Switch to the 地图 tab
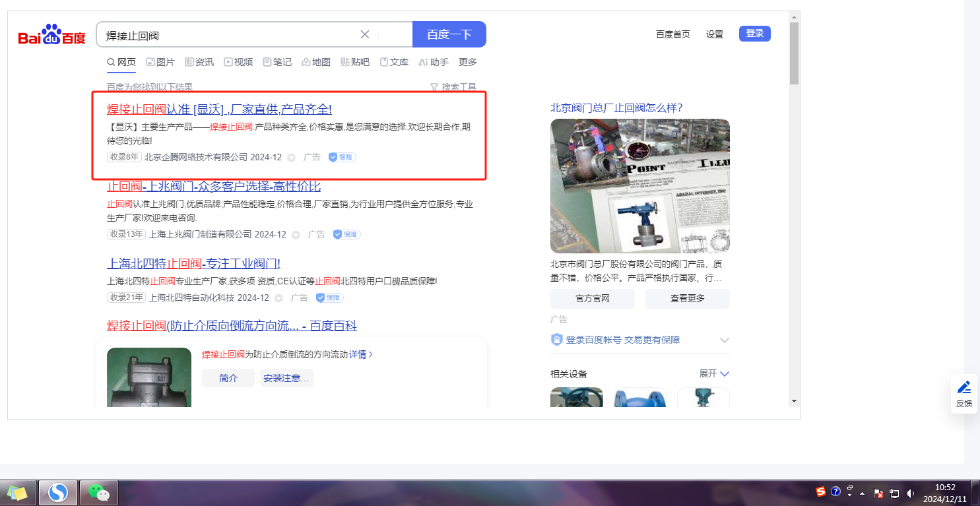This screenshot has width=980, height=506. [316, 62]
